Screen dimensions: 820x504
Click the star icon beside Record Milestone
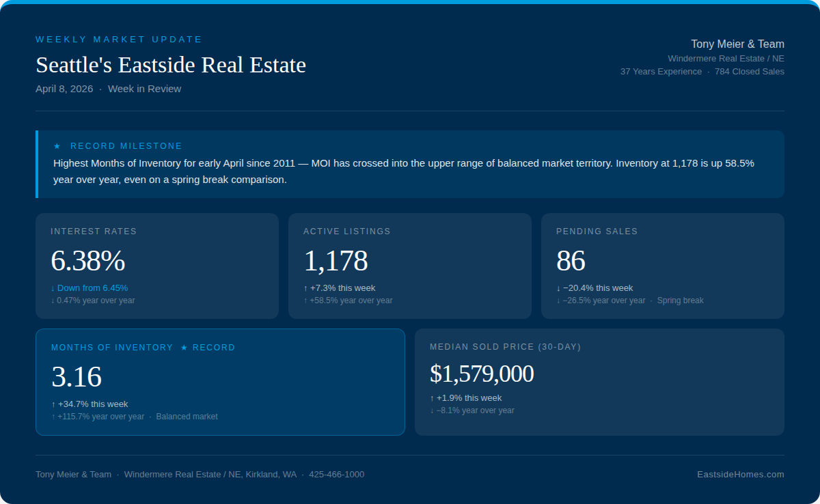pyautogui.click(x=57, y=146)
